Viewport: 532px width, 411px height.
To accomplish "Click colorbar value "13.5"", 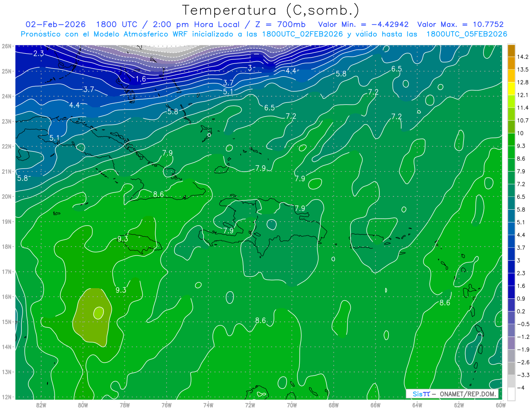I will tap(523, 69).
